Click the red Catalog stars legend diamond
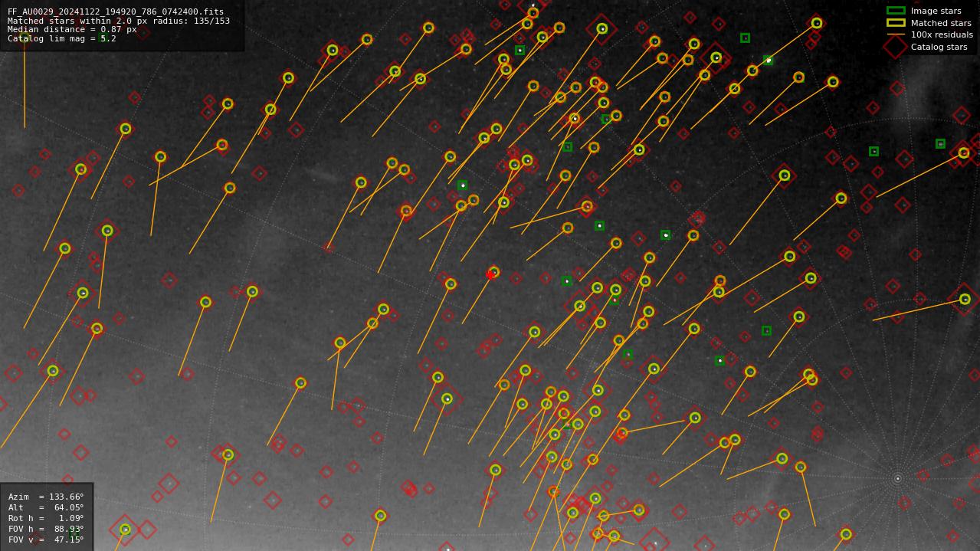 point(896,46)
